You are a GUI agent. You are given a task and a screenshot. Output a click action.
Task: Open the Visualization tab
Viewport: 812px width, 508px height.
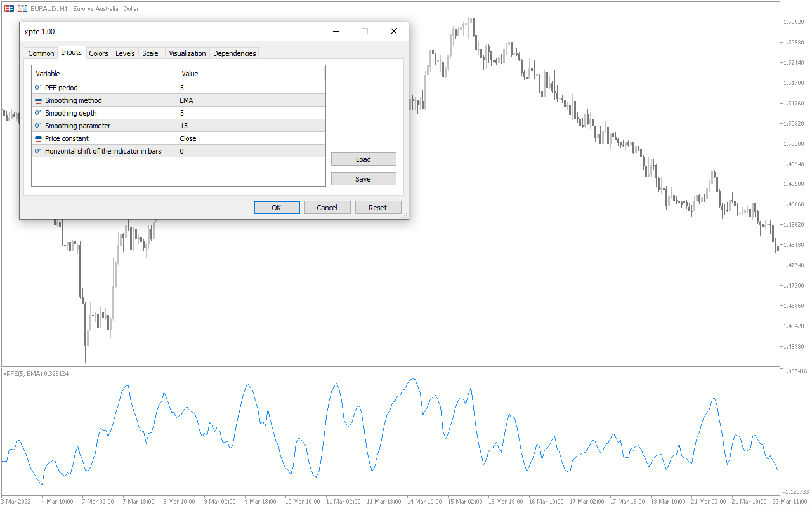click(x=187, y=53)
